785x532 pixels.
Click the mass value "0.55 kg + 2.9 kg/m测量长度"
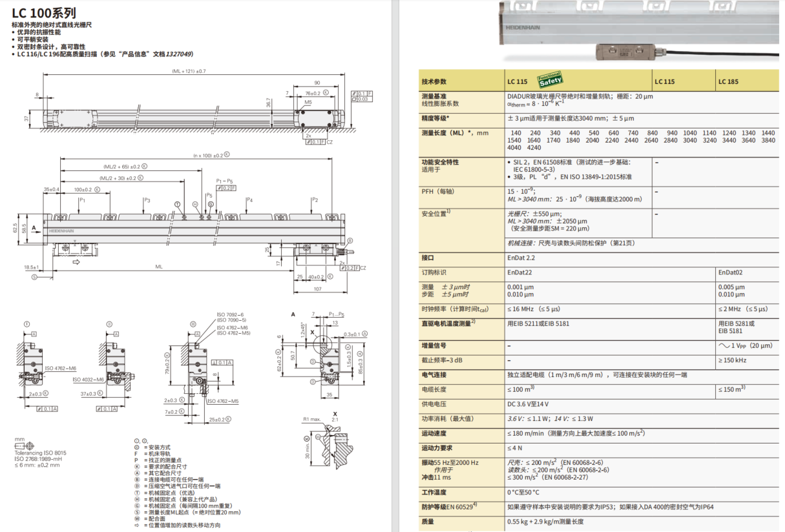[545, 521]
